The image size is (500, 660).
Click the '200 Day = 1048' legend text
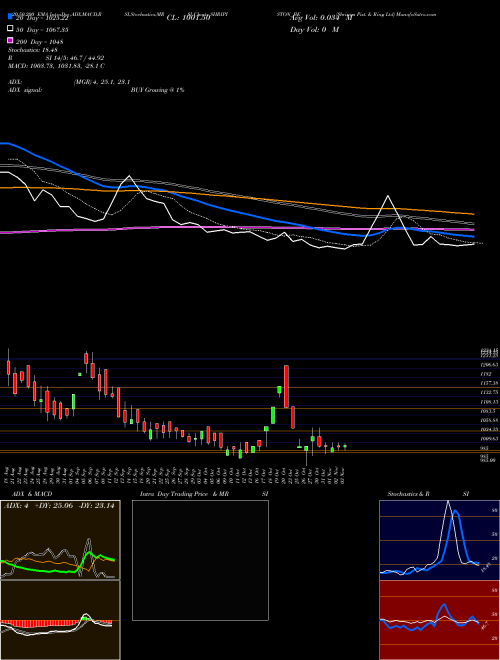(x=40, y=42)
